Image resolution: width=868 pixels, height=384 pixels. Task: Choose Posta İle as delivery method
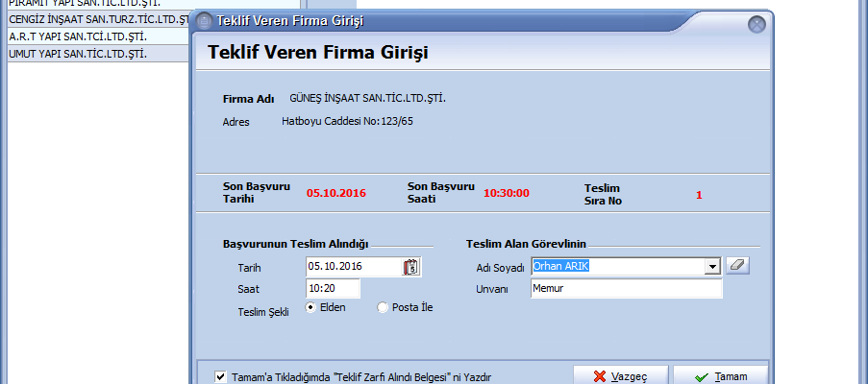[x=384, y=307]
